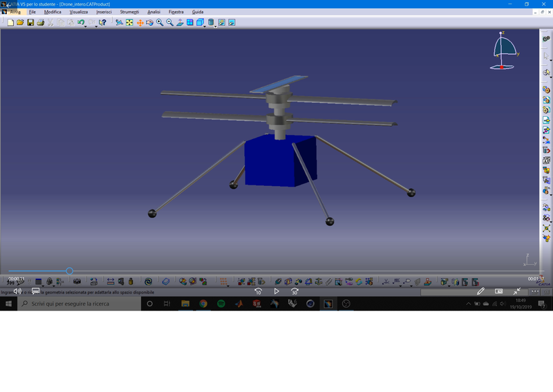The image size is (553, 392).
Task: Open a file using the folder icon
Action: 20,23
